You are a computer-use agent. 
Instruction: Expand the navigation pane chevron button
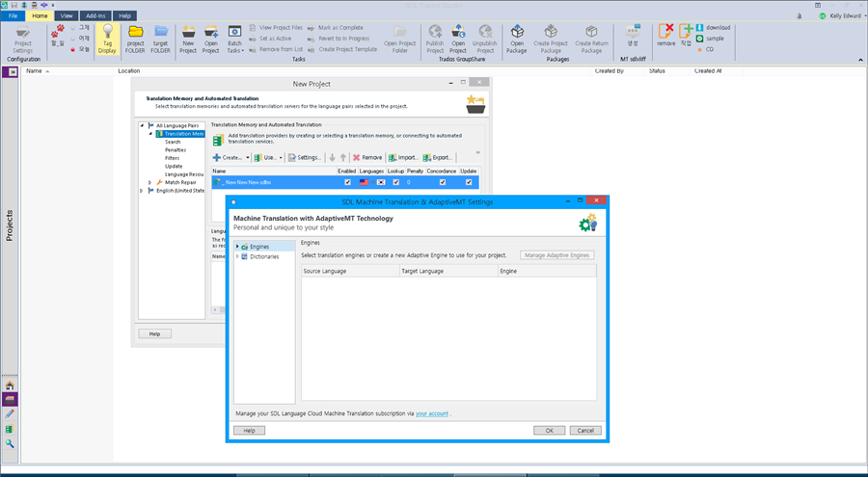tap(13, 72)
